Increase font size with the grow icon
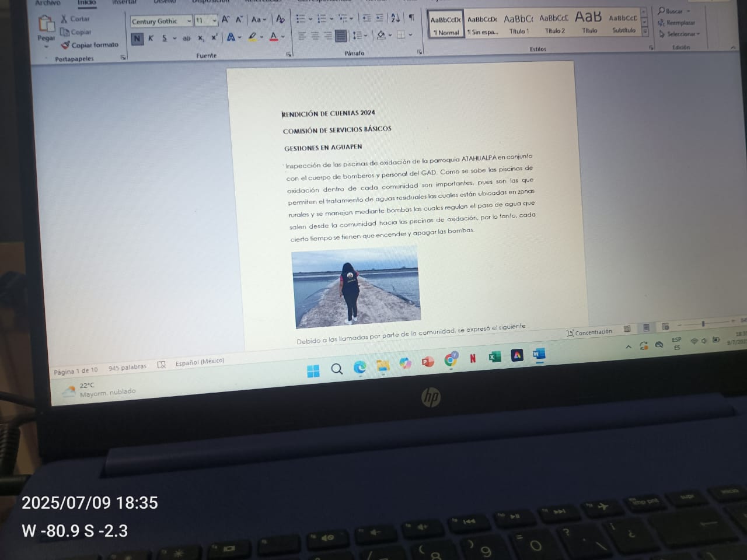 (225, 20)
